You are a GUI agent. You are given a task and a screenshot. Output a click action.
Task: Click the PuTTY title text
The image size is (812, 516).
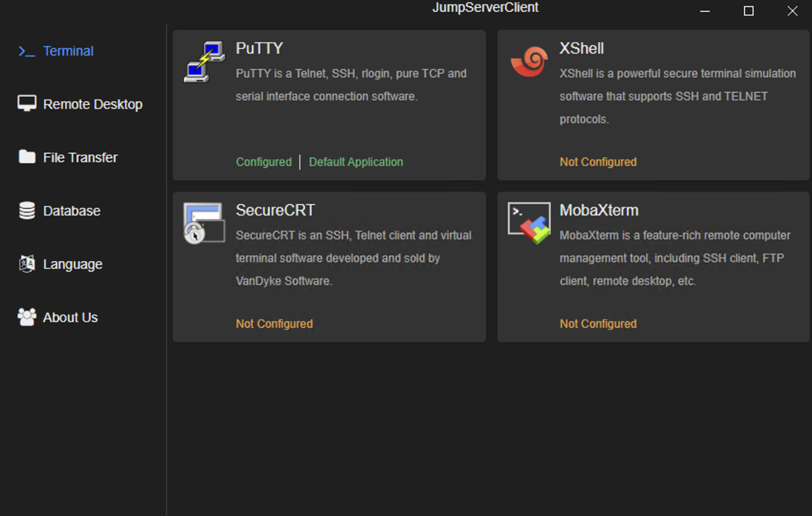[259, 48]
